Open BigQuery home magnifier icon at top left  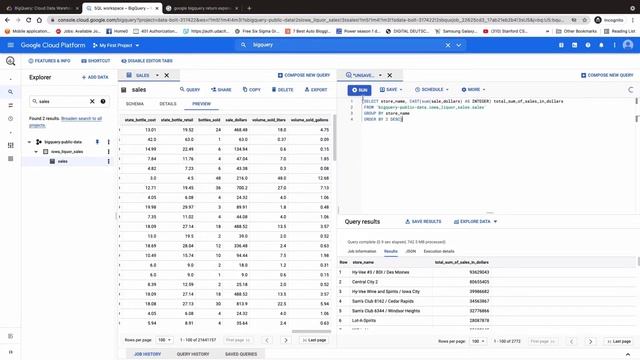click(11, 61)
